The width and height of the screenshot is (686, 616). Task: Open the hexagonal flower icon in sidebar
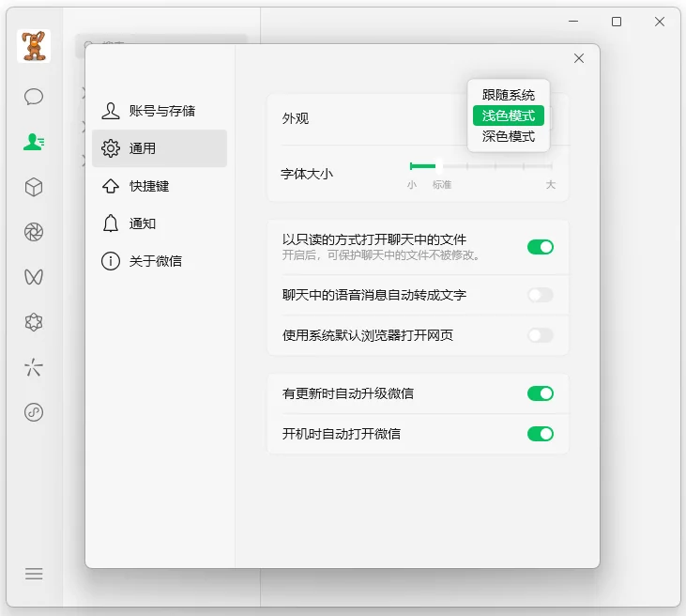click(x=34, y=323)
